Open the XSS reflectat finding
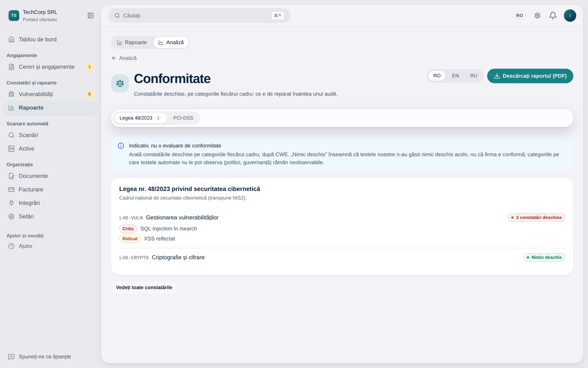588x368 pixels. (159, 239)
